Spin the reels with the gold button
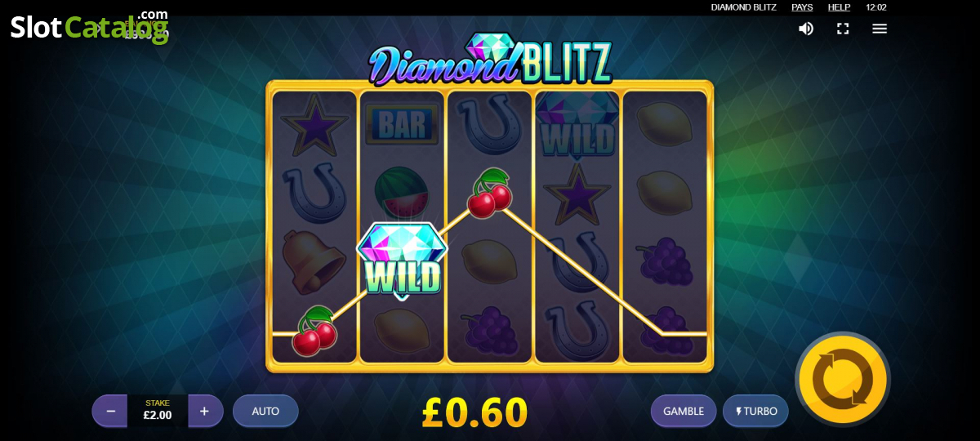This screenshot has height=441, width=980. (x=843, y=380)
